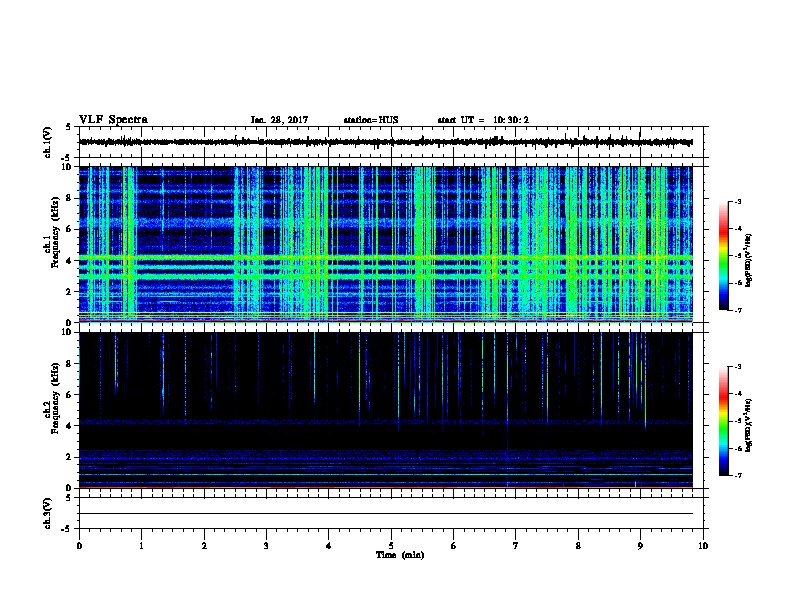Click the ch.2 frequency tick label '10'
The image size is (792, 612).
pyautogui.click(x=67, y=332)
